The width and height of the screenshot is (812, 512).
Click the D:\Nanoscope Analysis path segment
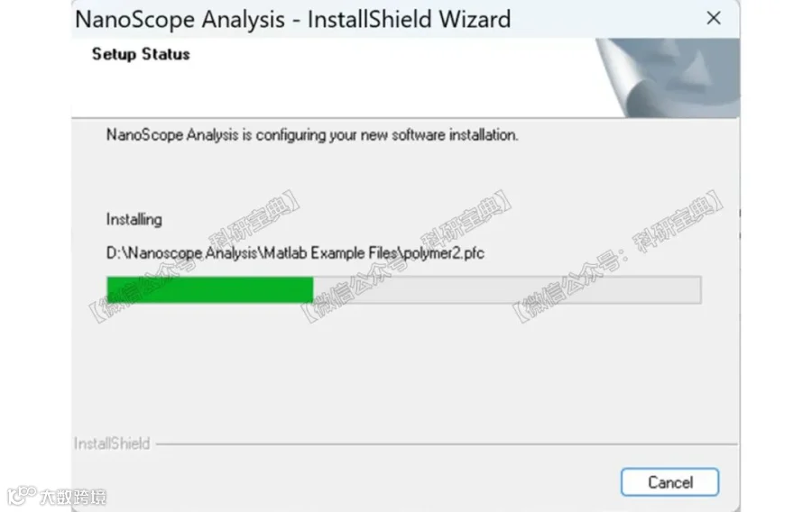pos(181,253)
